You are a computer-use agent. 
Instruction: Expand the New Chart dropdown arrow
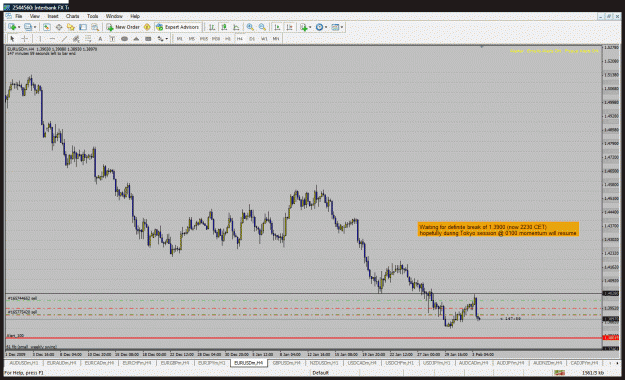point(19,28)
